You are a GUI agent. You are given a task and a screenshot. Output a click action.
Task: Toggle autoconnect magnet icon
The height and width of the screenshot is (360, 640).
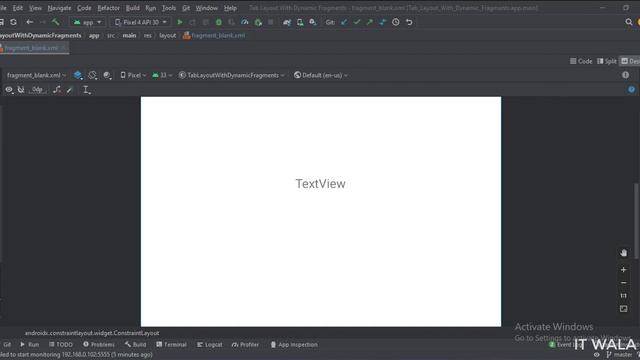coord(21,89)
